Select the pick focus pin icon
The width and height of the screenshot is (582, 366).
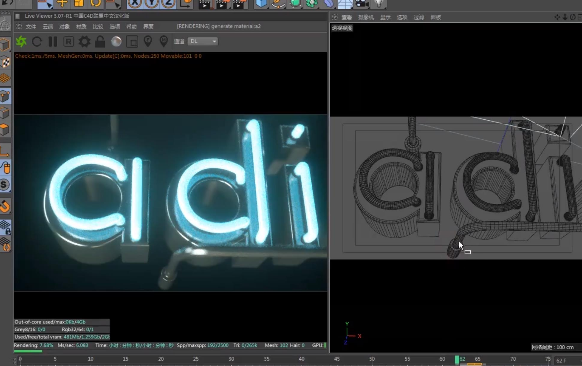(148, 41)
